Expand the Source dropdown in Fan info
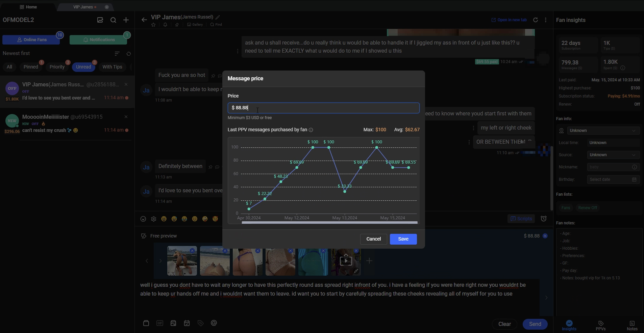Image resolution: width=644 pixels, height=333 pixels. pos(613,155)
